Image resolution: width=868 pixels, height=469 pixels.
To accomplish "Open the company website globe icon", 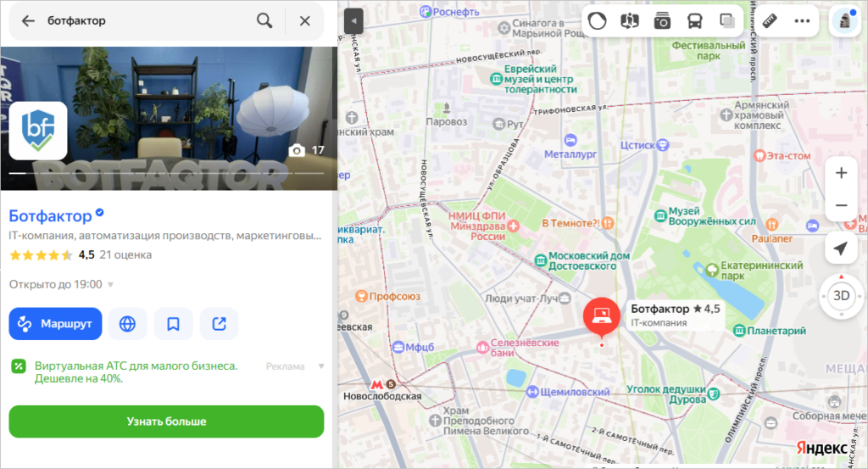I will pyautogui.click(x=127, y=323).
